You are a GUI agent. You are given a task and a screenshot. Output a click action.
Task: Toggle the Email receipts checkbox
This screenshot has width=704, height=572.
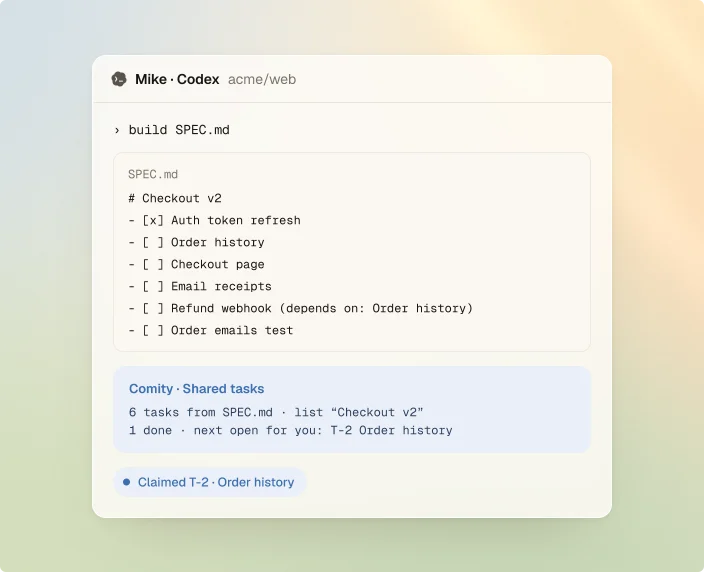coord(153,286)
